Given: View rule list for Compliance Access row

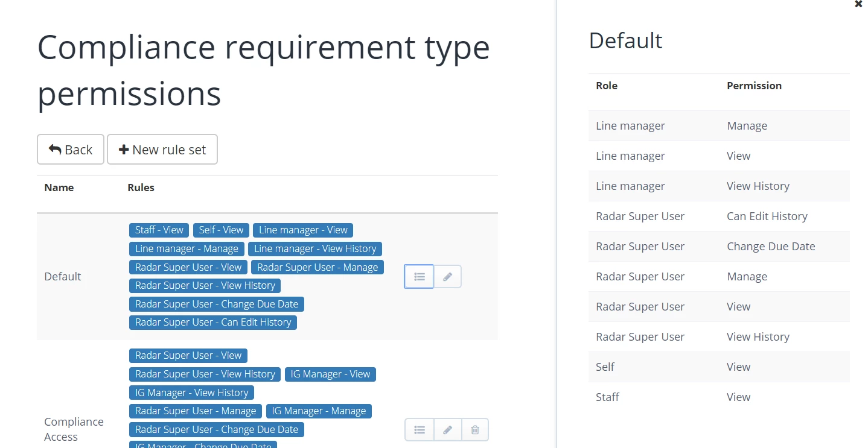Looking at the screenshot, I should point(419,430).
